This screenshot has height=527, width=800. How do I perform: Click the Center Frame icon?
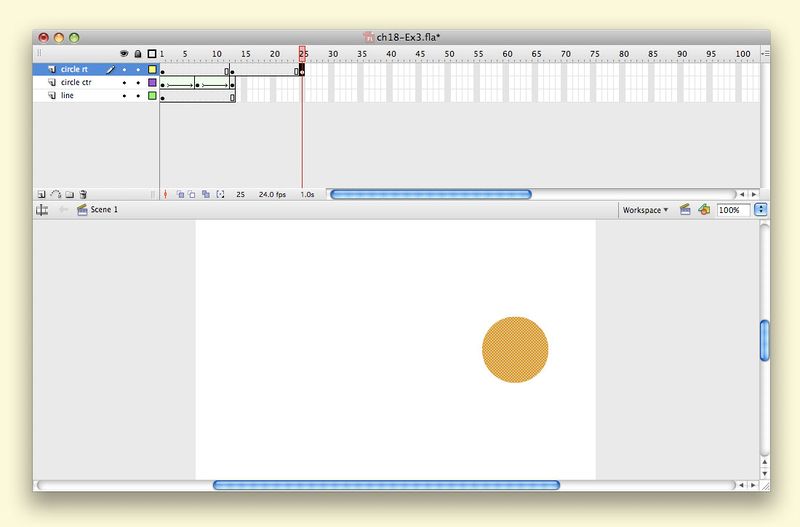166,194
